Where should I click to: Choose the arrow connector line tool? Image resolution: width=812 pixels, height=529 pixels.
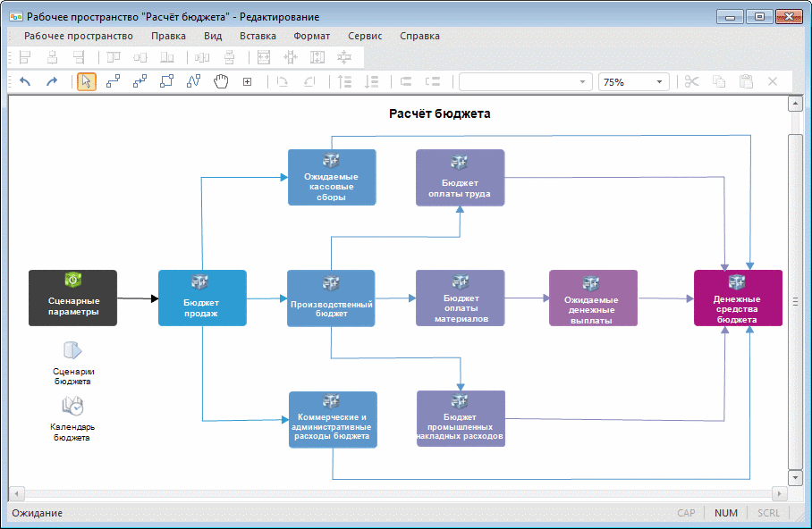(140, 82)
